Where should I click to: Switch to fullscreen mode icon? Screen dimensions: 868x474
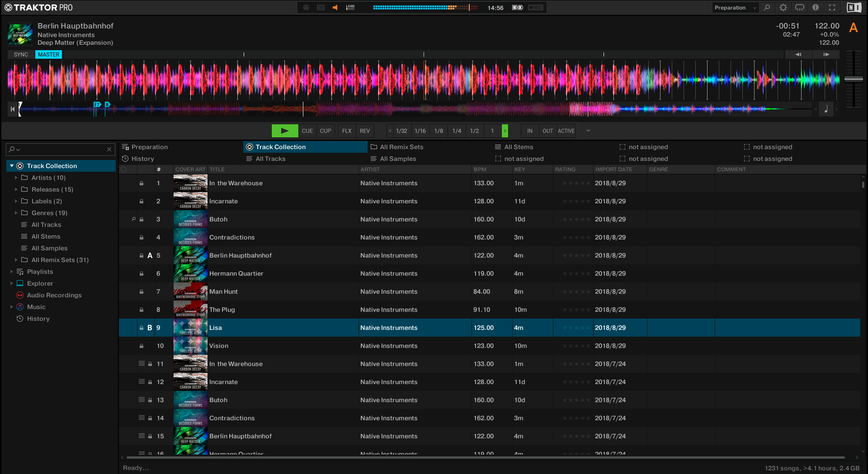(x=832, y=8)
